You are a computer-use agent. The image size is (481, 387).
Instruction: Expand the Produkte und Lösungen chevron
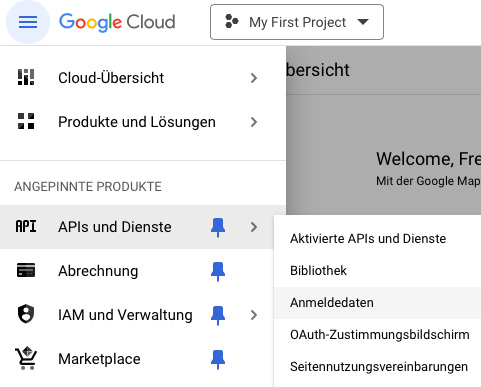[x=254, y=122]
